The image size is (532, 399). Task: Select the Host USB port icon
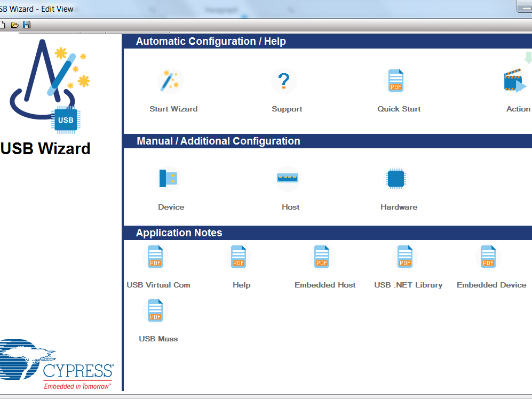coord(288,178)
